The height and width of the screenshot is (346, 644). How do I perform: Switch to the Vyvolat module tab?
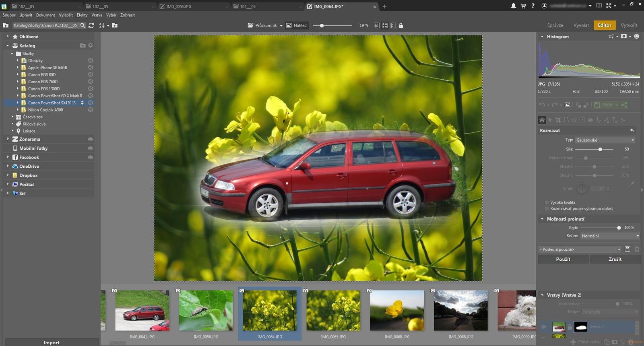click(x=581, y=25)
